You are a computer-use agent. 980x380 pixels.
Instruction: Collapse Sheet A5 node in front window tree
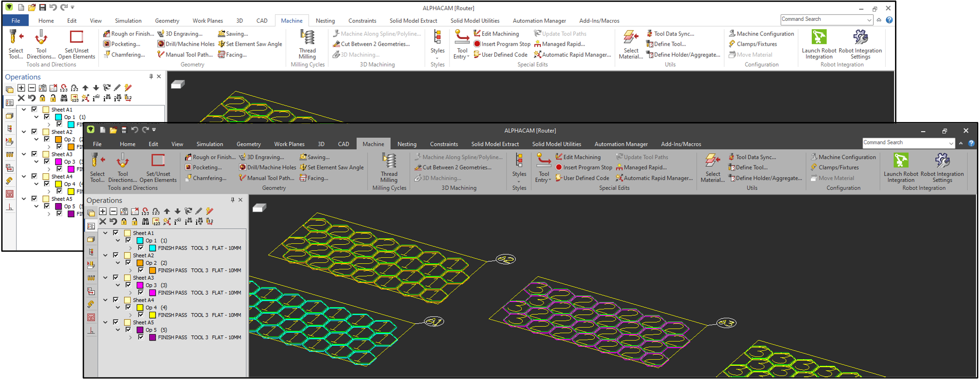105,322
